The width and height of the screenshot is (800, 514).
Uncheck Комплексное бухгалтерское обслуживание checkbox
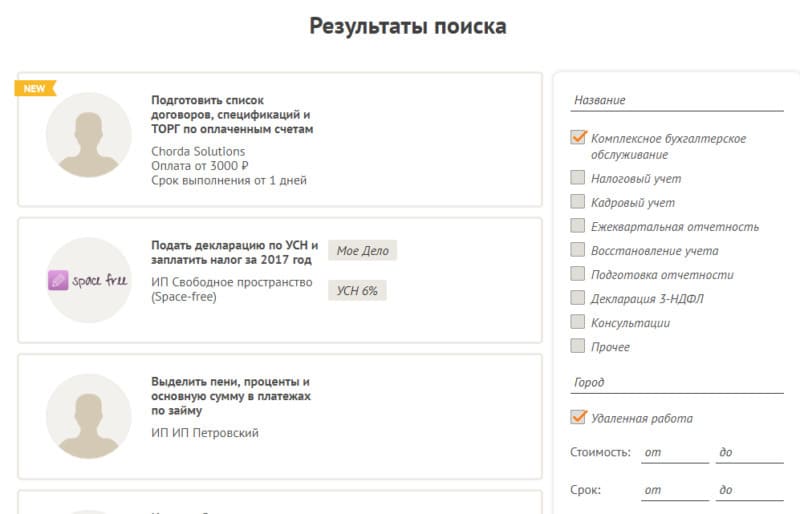(578, 138)
